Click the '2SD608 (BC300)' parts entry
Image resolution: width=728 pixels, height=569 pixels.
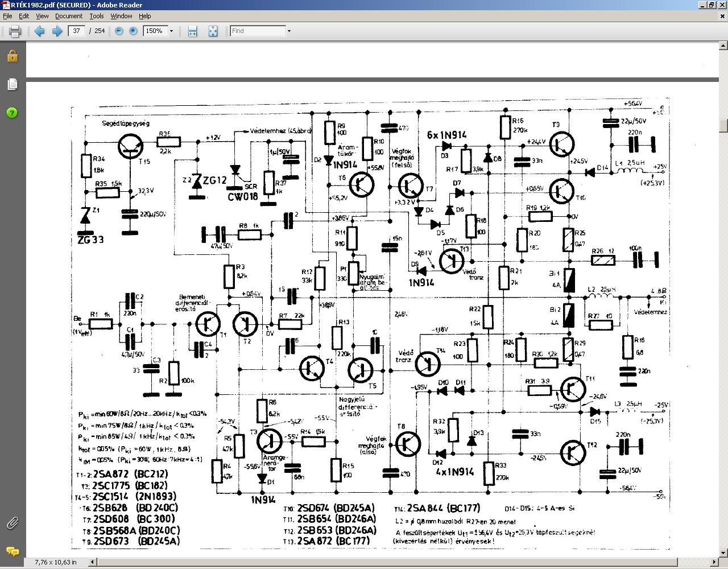coord(134,519)
